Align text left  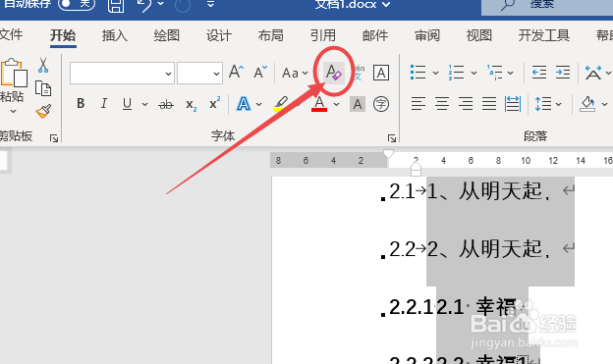[418, 104]
